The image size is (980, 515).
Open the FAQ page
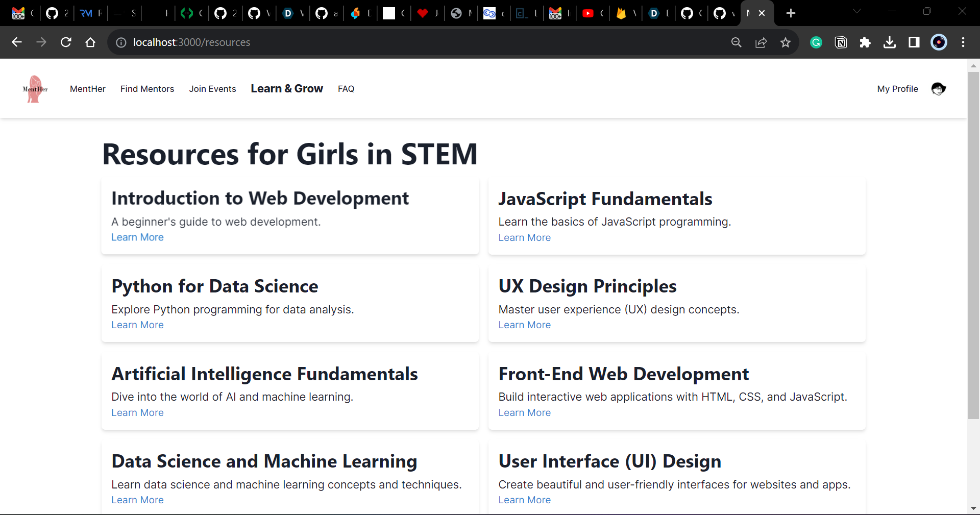pyautogui.click(x=346, y=89)
